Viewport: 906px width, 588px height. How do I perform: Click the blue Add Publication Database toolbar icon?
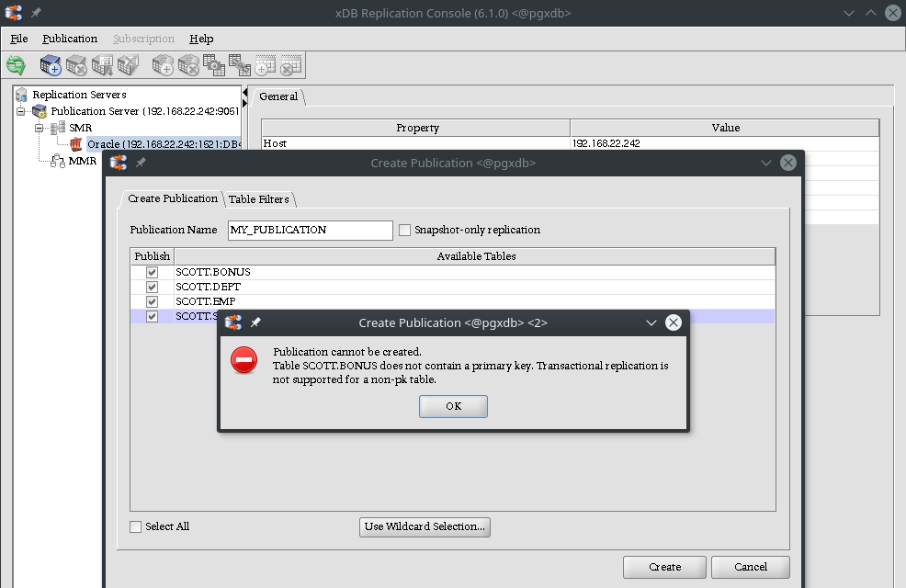click(x=51, y=65)
